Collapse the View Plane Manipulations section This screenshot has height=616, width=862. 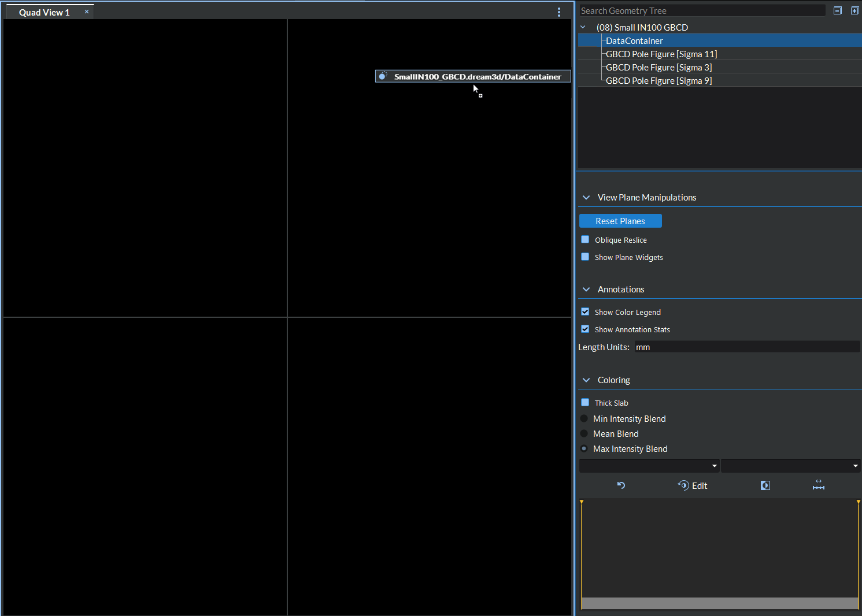click(x=586, y=197)
